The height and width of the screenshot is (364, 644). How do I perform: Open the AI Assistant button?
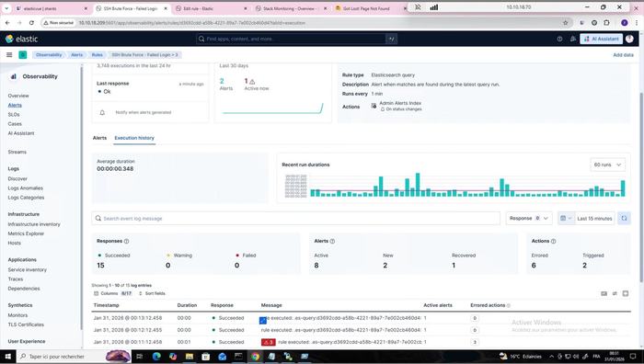[602, 39]
